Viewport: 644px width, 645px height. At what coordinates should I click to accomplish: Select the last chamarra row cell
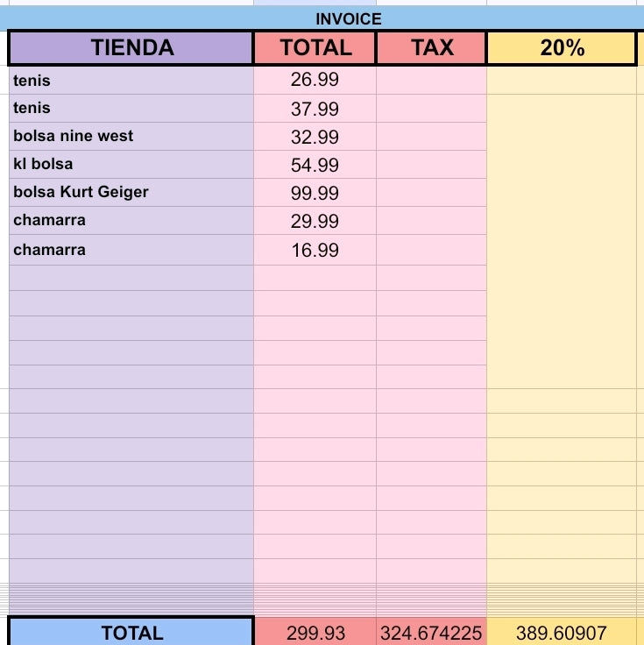coord(131,250)
